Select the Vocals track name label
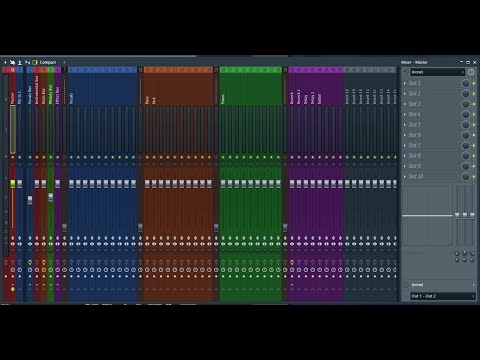Screen dimensions: 480x360 pos(71,98)
